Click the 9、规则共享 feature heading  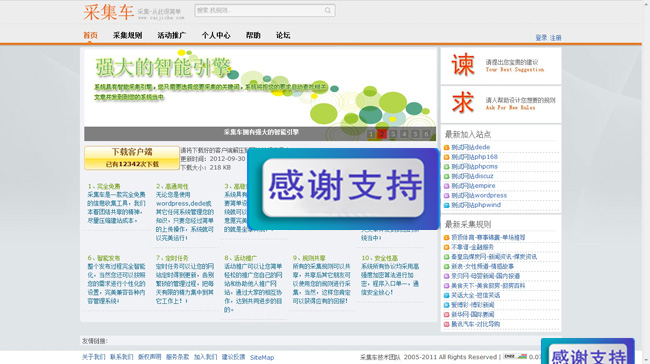pos(309,258)
